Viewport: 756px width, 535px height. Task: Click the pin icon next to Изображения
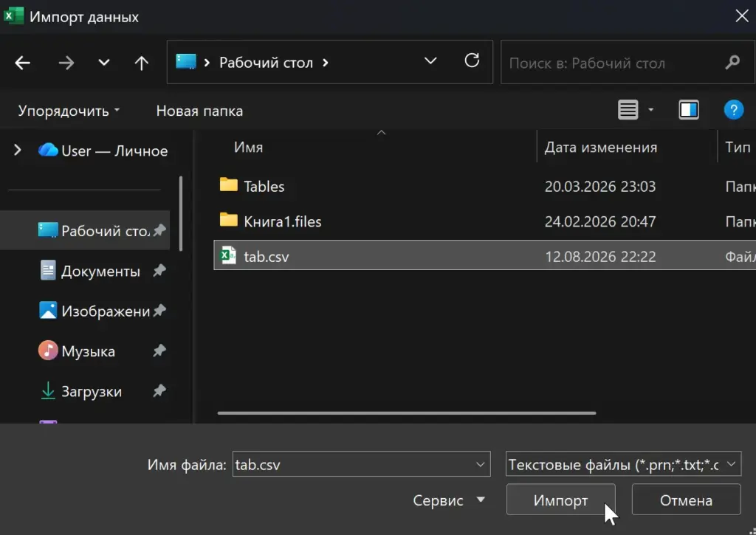coord(159,311)
